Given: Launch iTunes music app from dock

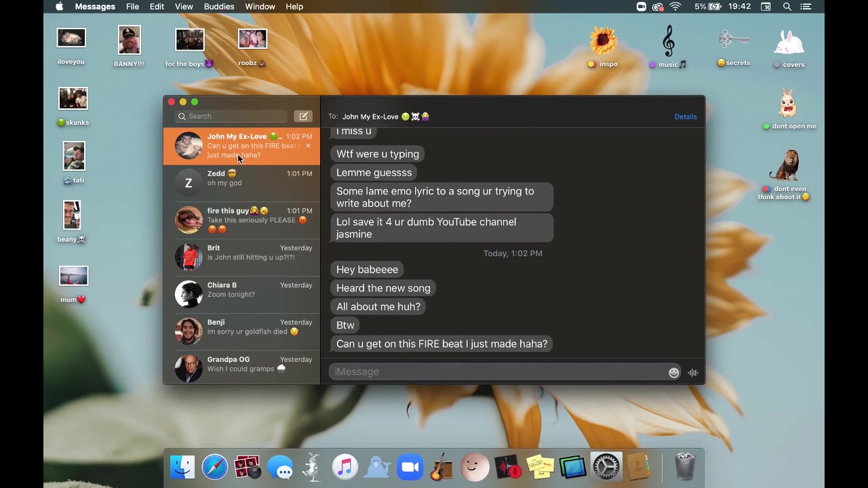Looking at the screenshot, I should tap(345, 467).
